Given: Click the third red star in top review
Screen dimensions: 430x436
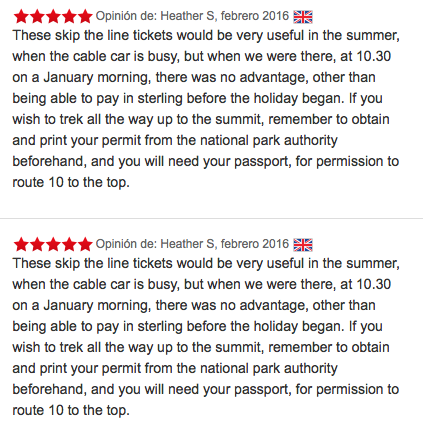Looking at the screenshot, I should click(x=53, y=16).
